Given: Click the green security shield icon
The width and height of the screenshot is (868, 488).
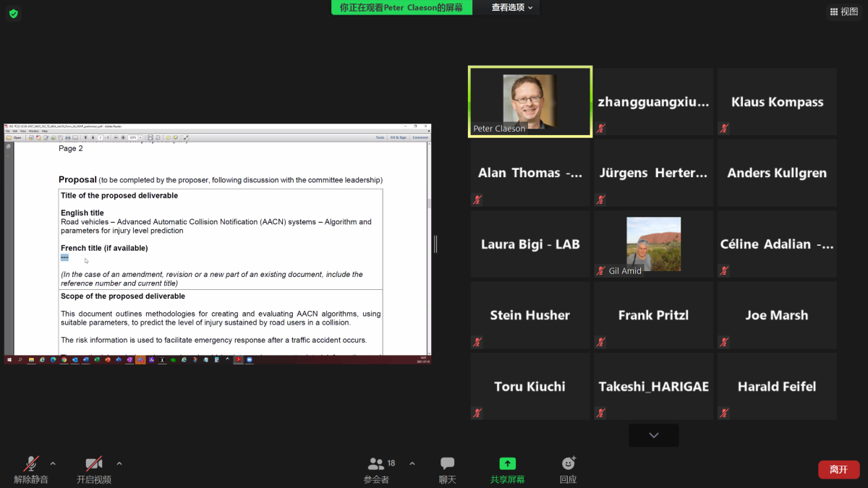Looking at the screenshot, I should [14, 14].
